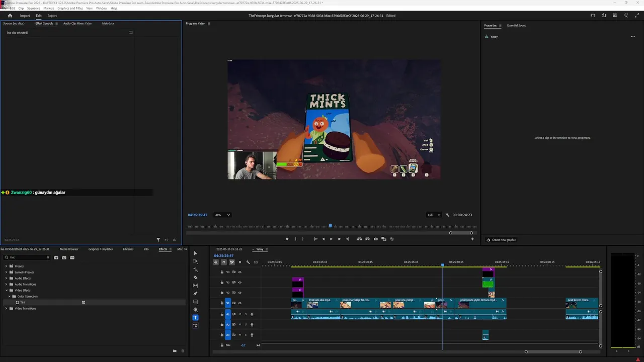This screenshot has width=644, height=362.
Task: Show hidden panel tabs overflow chevrons
Action: [185, 249]
